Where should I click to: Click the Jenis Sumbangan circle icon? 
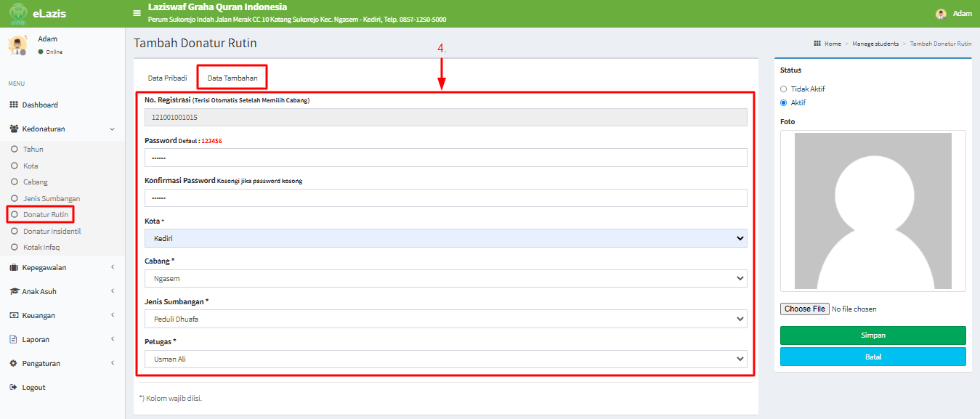(15, 198)
